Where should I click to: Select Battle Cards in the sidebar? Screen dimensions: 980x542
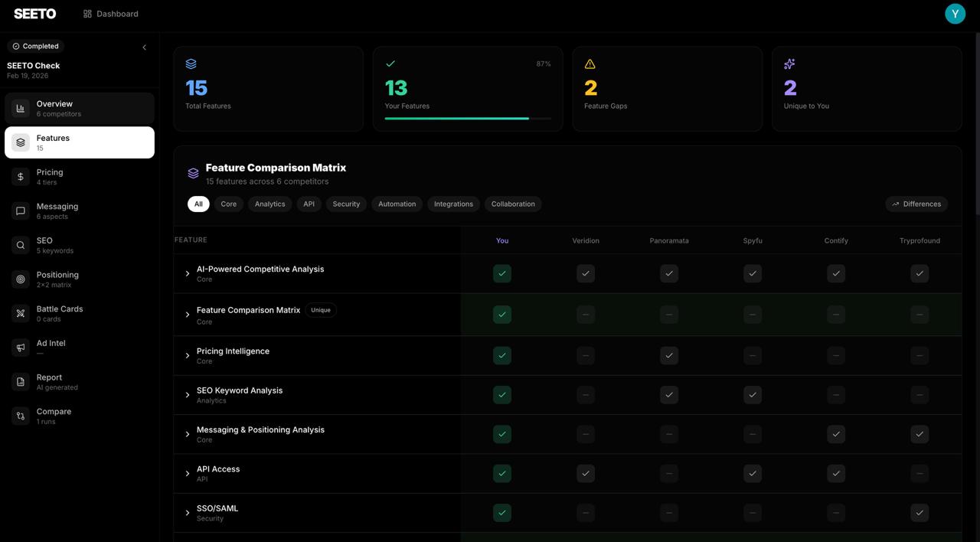click(x=60, y=311)
